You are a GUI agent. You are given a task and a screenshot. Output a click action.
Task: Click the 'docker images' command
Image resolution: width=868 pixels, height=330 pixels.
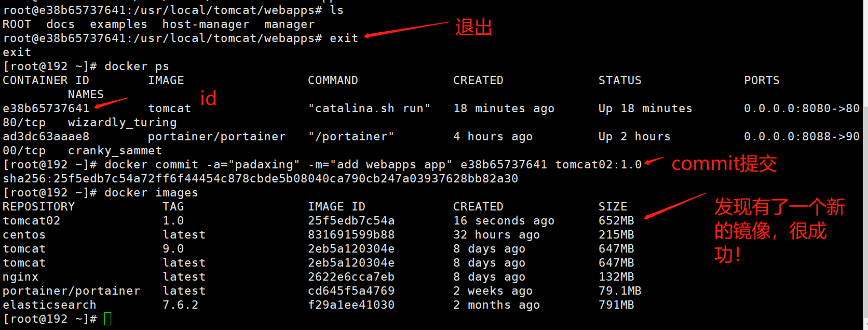pos(151,193)
